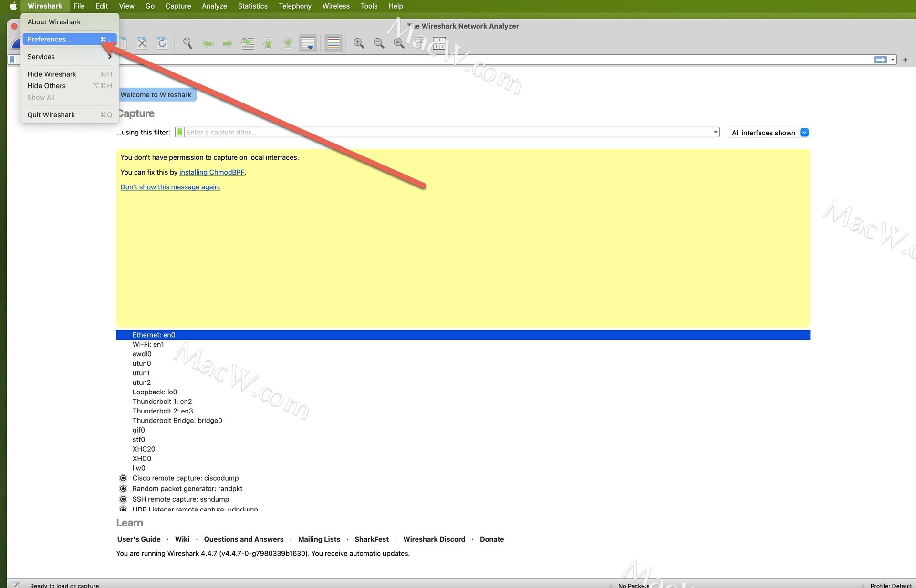Screen dimensions: 916x588
Task: Choose Hide Wireshark menu entry
Action: click(70, 74)
